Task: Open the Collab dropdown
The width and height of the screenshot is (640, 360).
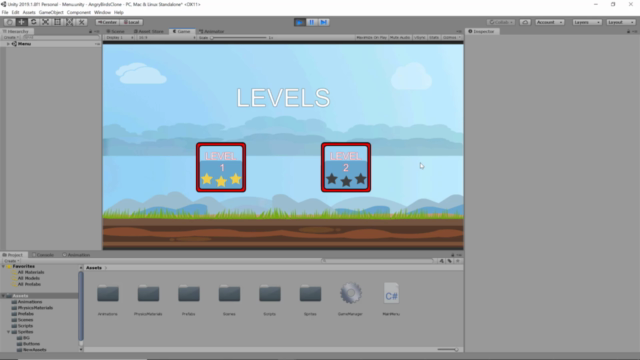Action: tap(501, 22)
